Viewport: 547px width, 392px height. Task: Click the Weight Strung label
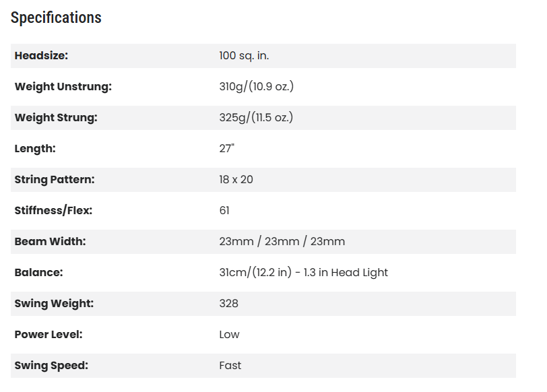point(56,118)
